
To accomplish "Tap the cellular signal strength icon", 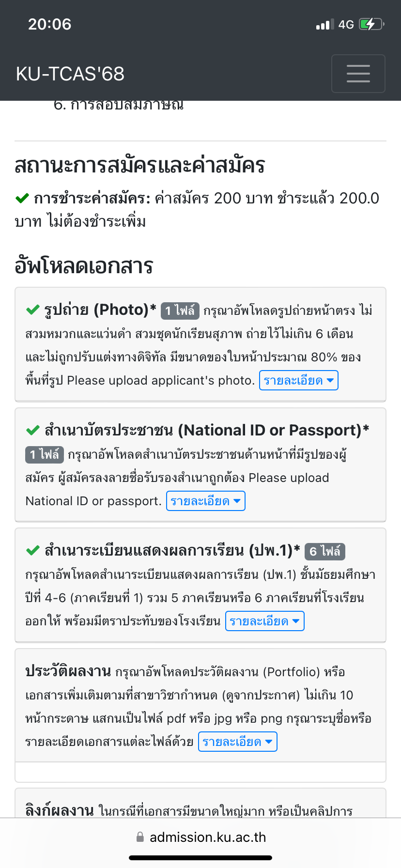I will (x=325, y=24).
